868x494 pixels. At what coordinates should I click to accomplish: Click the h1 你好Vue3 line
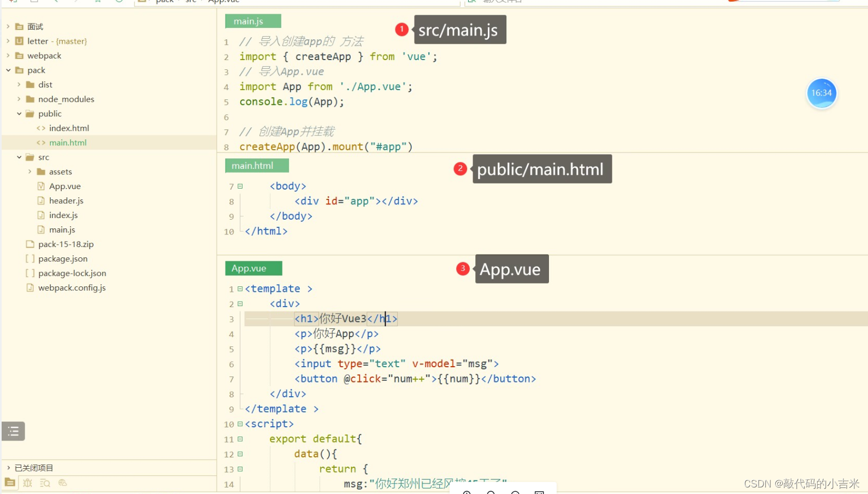pos(346,319)
